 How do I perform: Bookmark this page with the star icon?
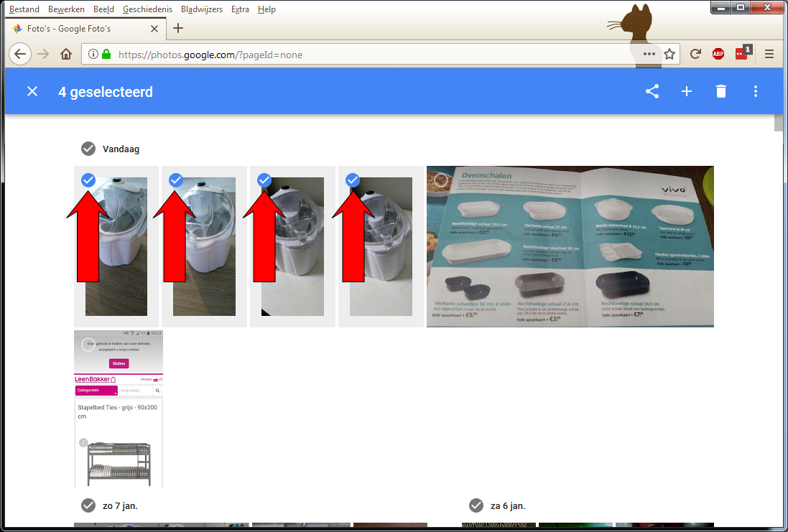pos(669,54)
